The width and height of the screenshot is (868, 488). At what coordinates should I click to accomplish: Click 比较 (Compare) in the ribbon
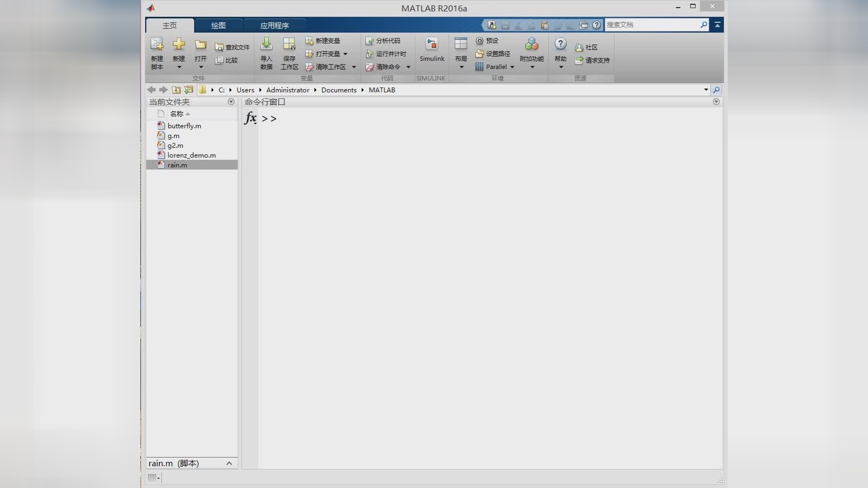(226, 60)
